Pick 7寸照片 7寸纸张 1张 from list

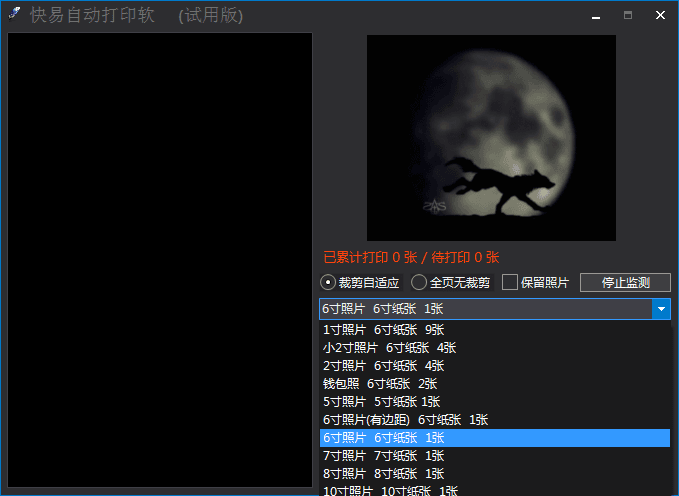pos(383,456)
